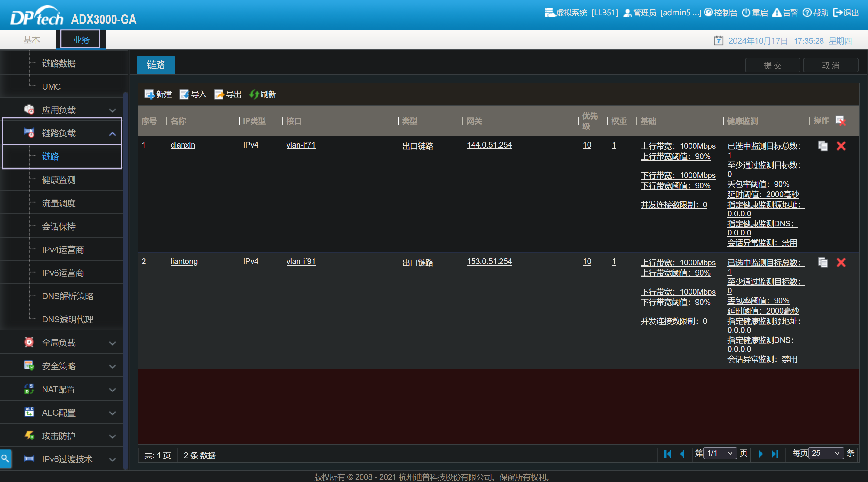Click 并发连接数限制: 0 in dianxin row

click(x=674, y=204)
